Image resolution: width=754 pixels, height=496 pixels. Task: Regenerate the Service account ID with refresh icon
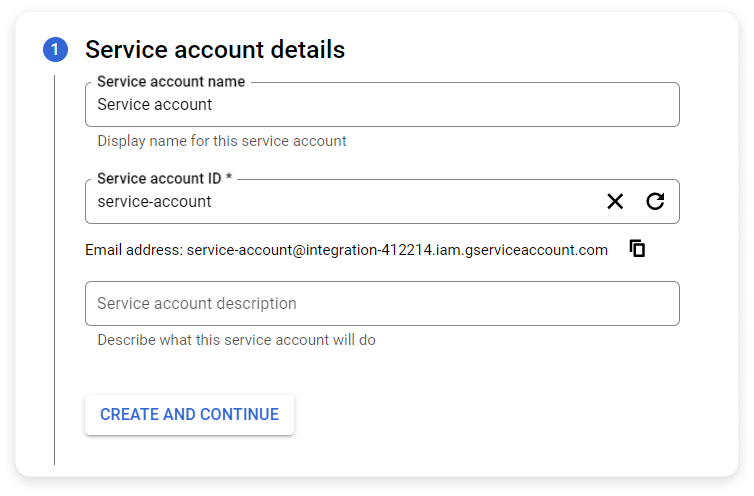point(655,201)
